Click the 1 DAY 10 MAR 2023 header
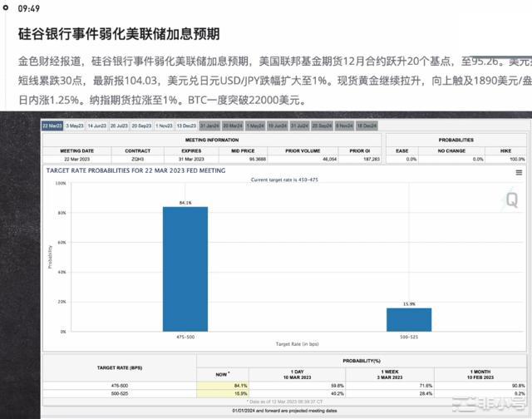 point(298,375)
